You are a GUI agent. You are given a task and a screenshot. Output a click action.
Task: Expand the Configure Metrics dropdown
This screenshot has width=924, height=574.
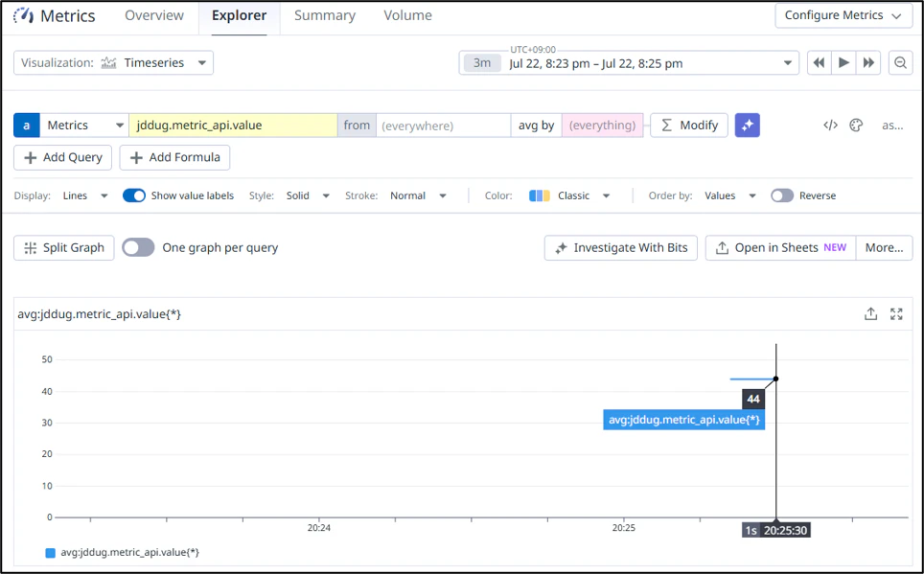tap(843, 15)
